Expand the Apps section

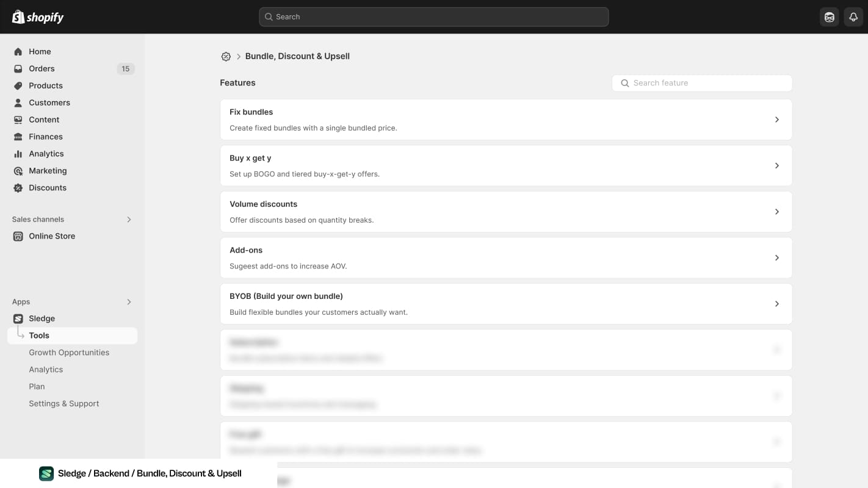tap(129, 302)
